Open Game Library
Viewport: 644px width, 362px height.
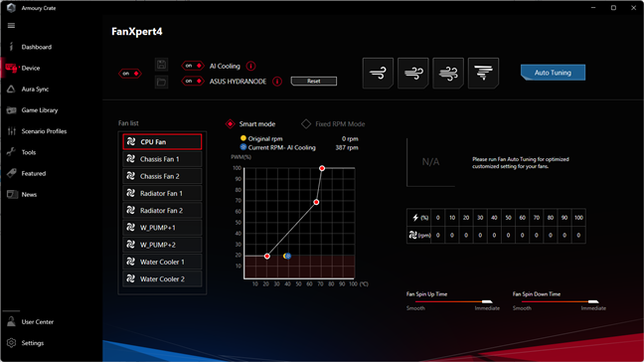click(40, 110)
